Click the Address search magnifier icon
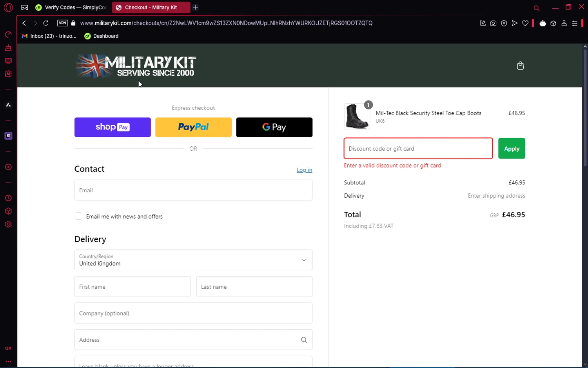 pyautogui.click(x=304, y=340)
